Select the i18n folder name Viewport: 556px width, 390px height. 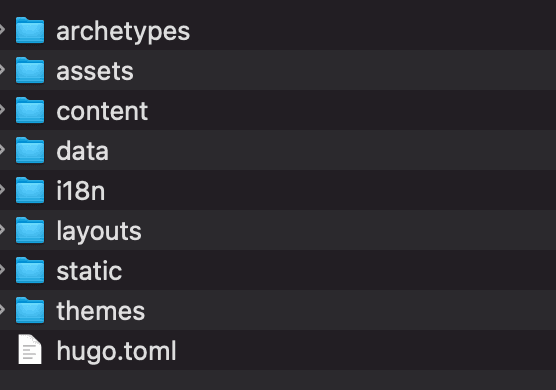80,191
